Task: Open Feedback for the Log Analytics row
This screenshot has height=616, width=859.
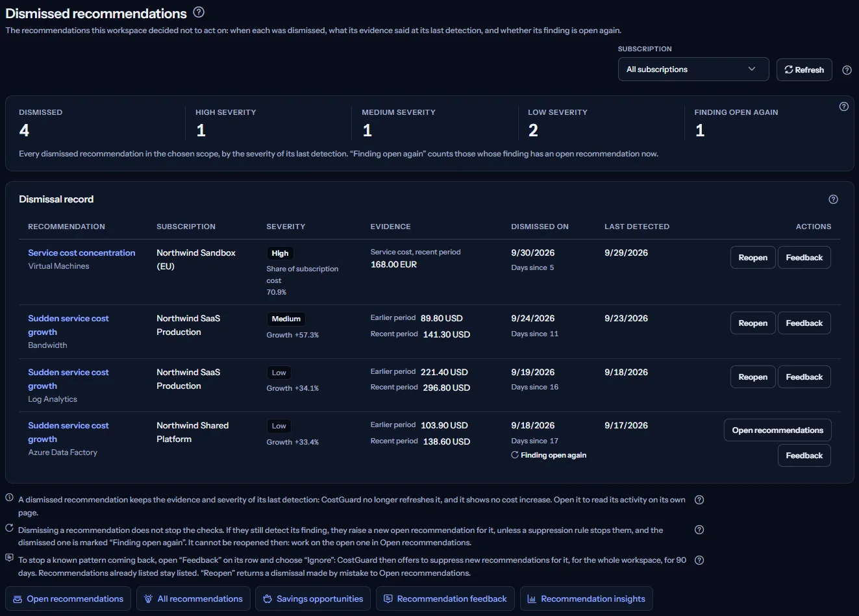Action: click(x=804, y=377)
